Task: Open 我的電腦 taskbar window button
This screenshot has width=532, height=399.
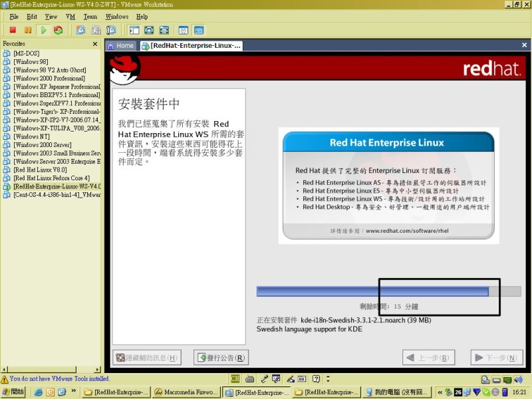Action: 396,392
